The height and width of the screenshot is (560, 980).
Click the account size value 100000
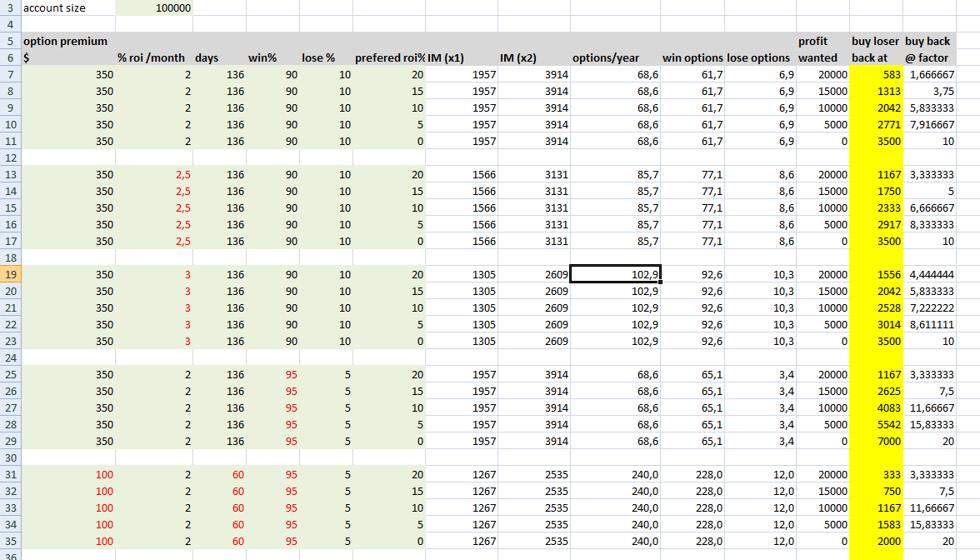[154, 8]
